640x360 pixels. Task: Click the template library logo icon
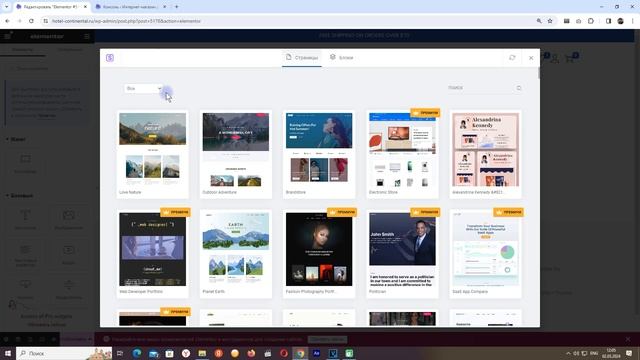(110, 58)
